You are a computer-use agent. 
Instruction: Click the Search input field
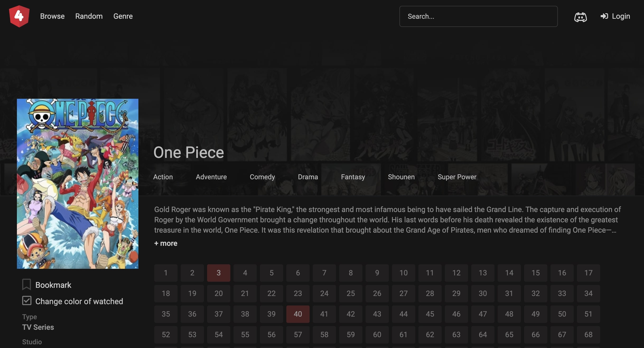coord(478,16)
